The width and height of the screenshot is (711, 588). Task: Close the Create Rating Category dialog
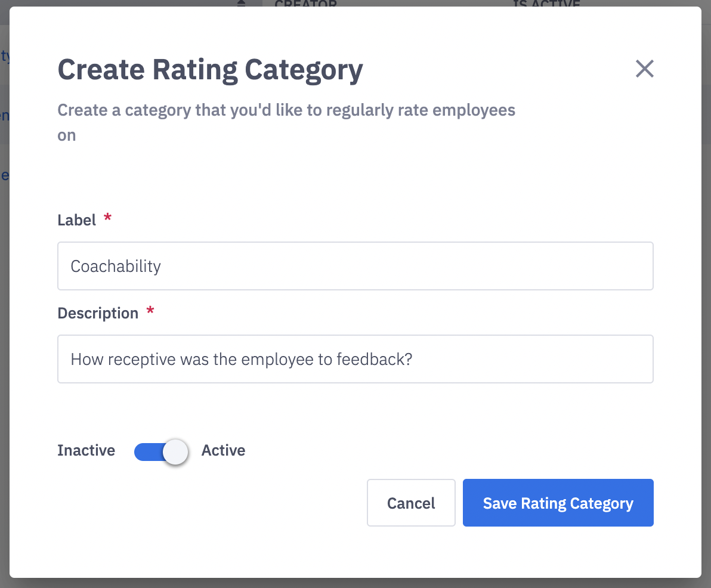(x=644, y=69)
